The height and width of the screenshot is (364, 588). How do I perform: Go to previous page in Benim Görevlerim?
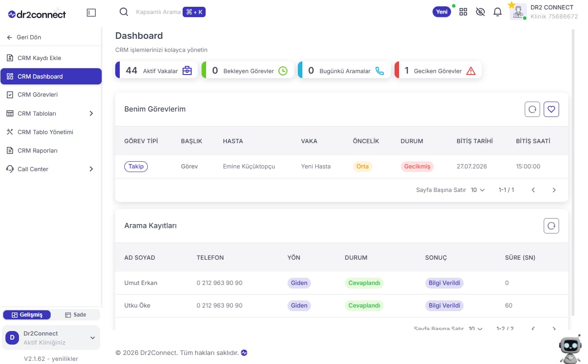533,190
